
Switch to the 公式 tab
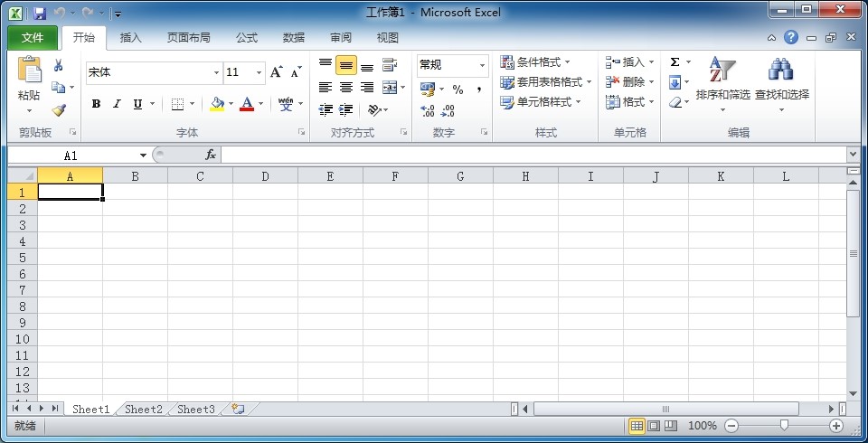(x=246, y=38)
